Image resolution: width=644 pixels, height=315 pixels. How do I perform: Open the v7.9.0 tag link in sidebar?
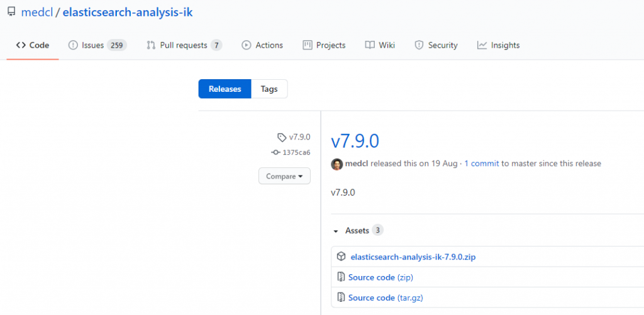(x=299, y=137)
